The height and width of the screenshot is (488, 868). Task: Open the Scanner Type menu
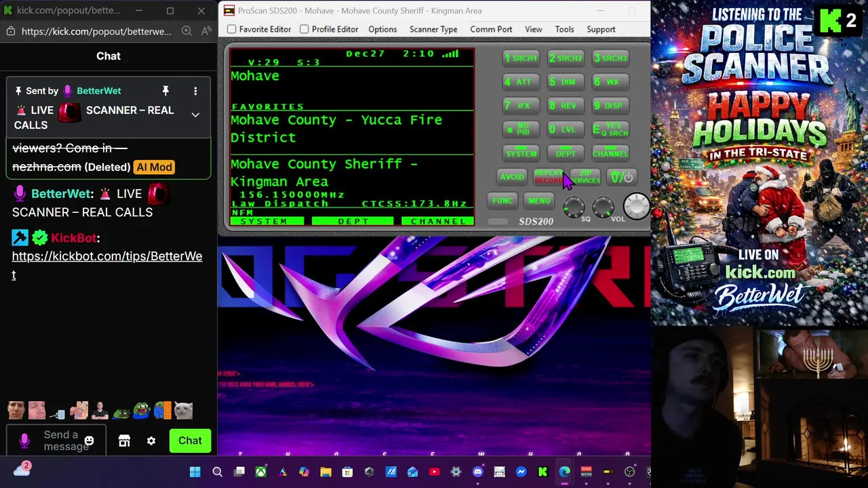point(433,29)
